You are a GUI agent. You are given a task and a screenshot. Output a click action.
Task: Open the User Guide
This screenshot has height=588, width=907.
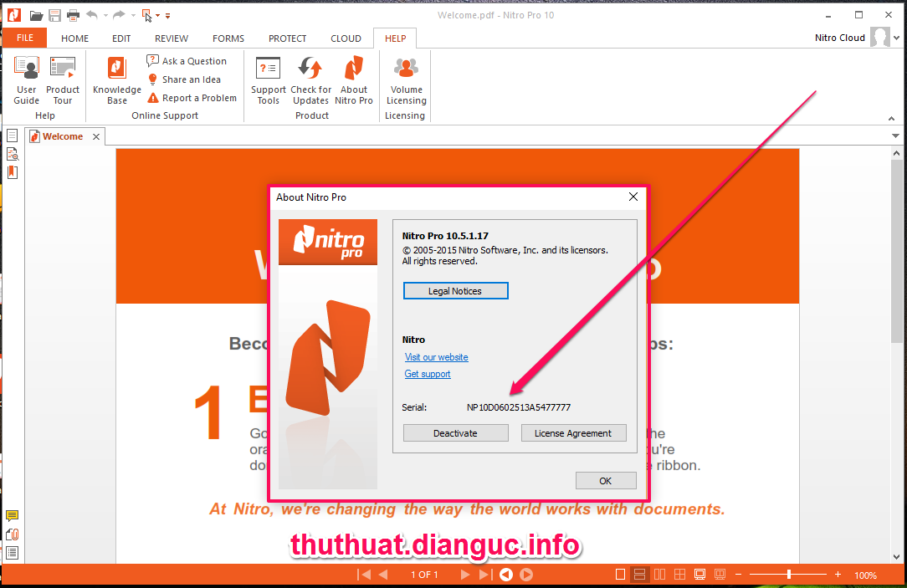27,80
